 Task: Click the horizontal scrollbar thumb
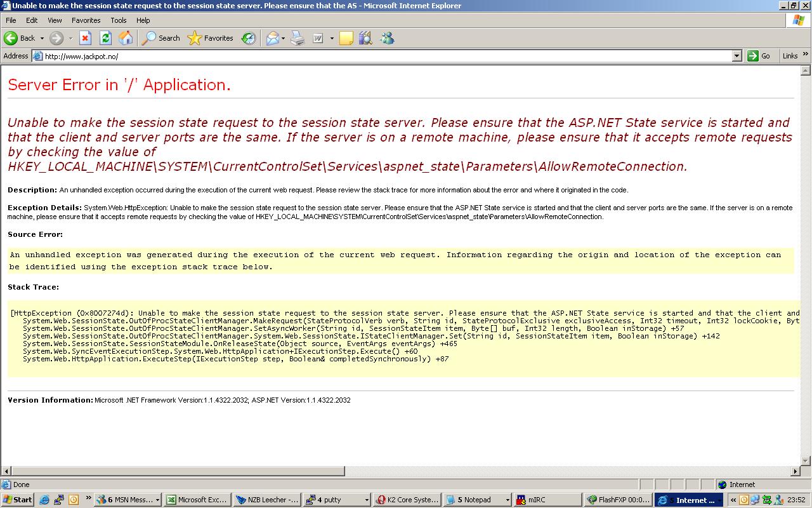point(178,471)
